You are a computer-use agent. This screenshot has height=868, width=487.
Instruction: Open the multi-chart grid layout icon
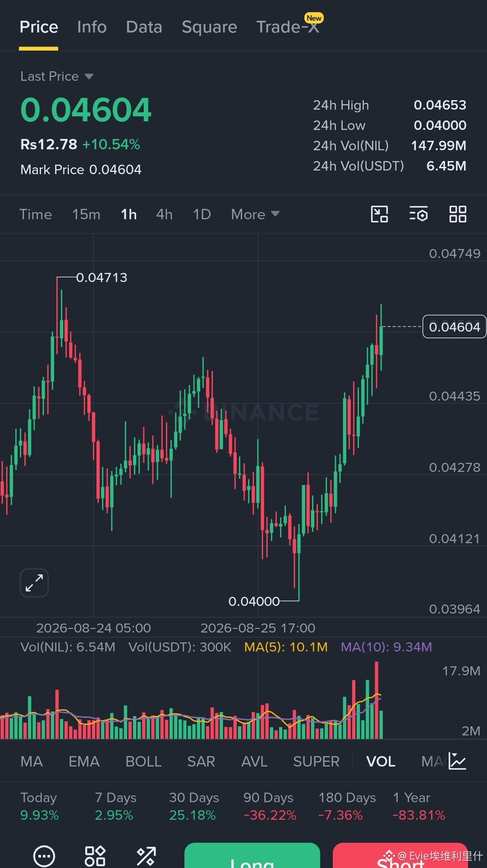(x=458, y=214)
